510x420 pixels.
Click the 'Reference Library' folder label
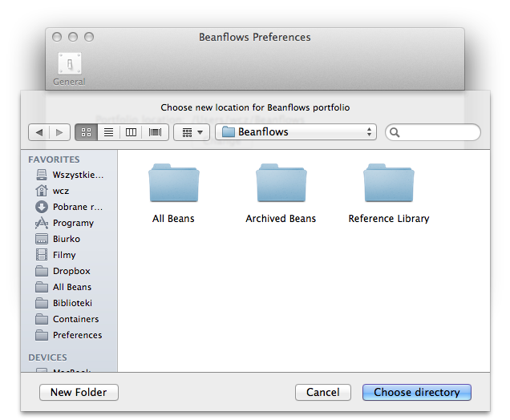[389, 219]
